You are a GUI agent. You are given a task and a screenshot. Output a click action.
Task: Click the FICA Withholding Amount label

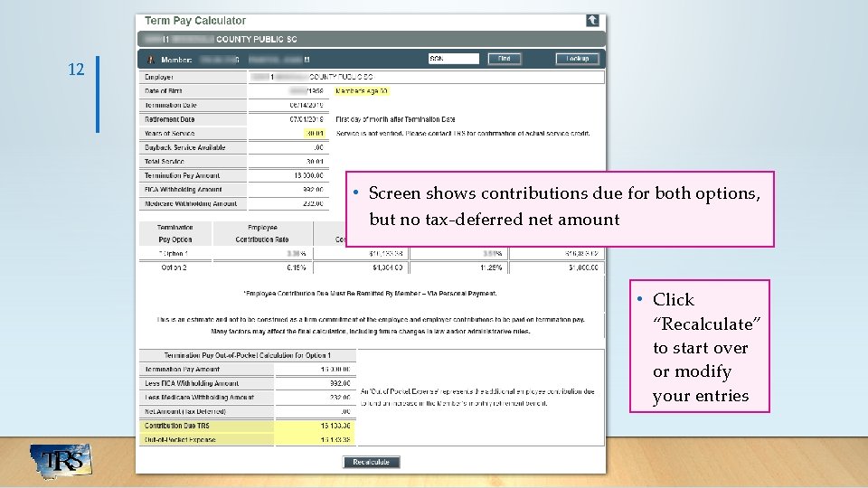click(x=184, y=190)
